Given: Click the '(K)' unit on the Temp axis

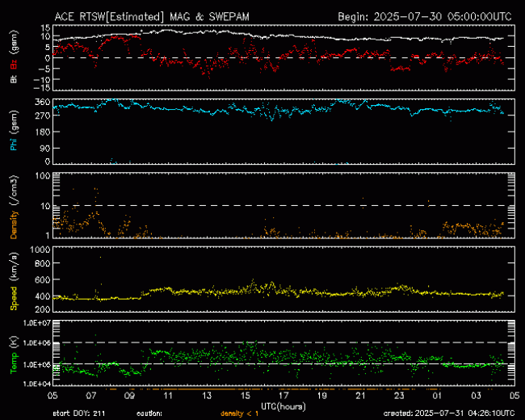Looking at the screenshot, I should click(x=14, y=342).
